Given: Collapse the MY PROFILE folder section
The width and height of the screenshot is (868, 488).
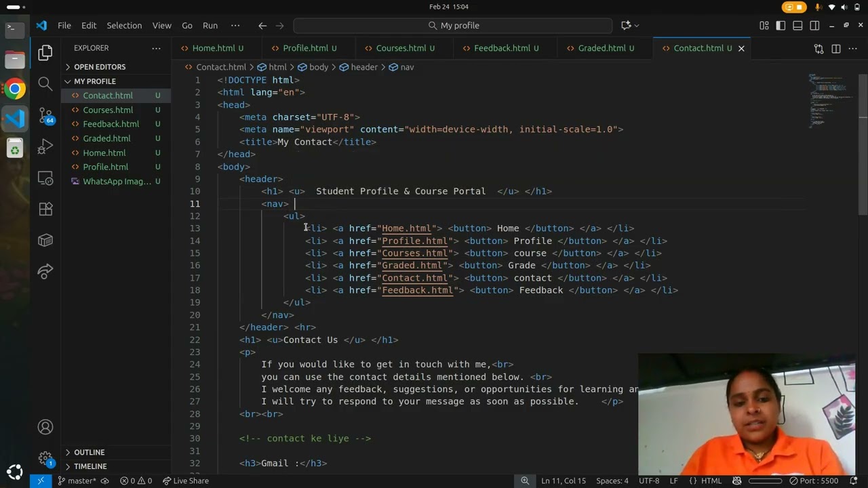Looking at the screenshot, I should pyautogui.click(x=95, y=81).
